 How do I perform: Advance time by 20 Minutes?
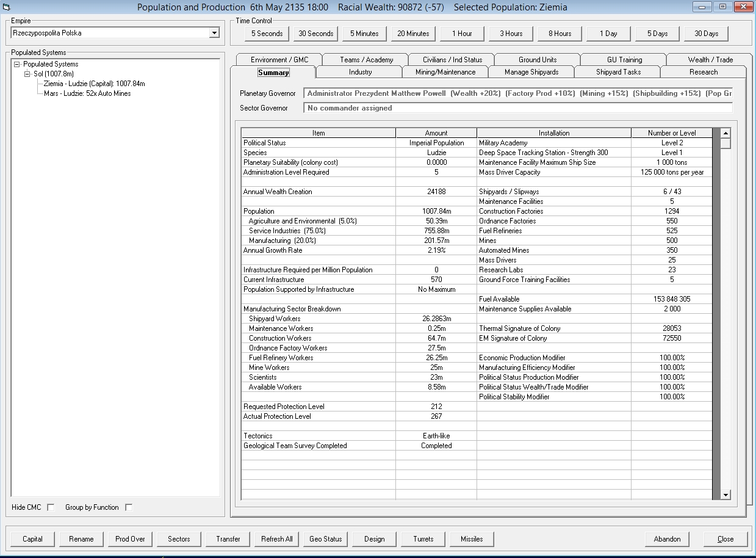413,34
